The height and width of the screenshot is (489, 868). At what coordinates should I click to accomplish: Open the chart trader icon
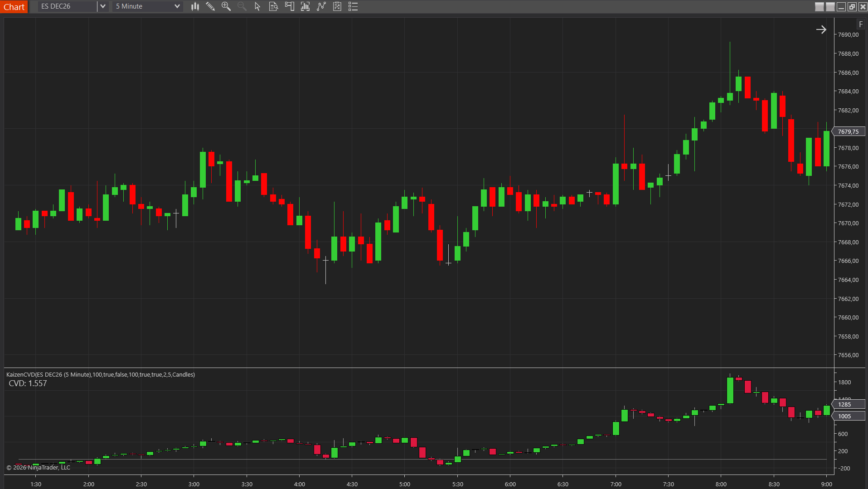tap(289, 6)
